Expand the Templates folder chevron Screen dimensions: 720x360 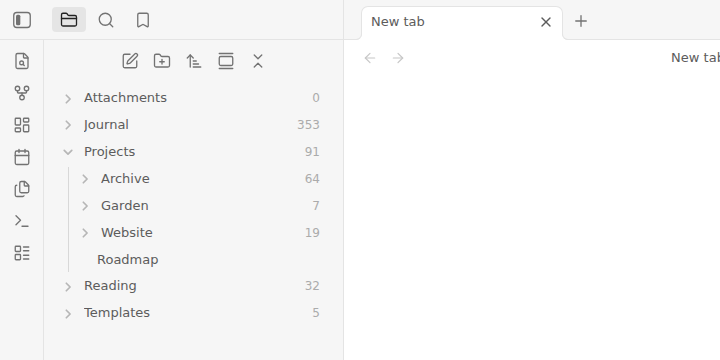pyautogui.click(x=68, y=314)
